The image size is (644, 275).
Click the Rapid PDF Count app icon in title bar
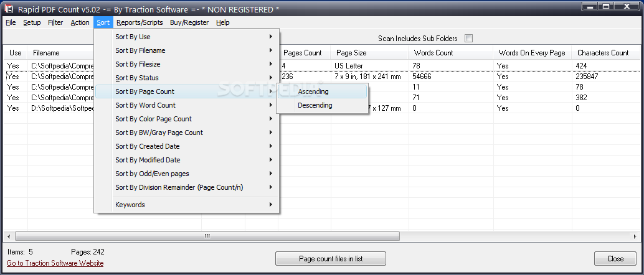point(8,8)
